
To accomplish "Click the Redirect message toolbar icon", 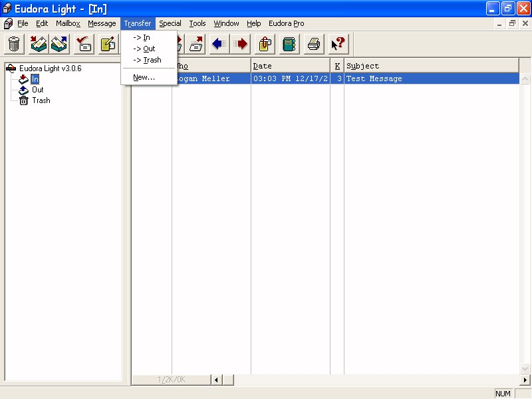I will tap(196, 44).
